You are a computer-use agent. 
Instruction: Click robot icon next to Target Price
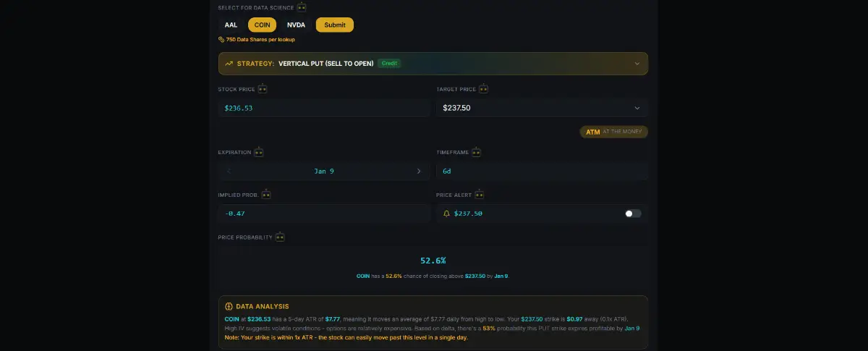[483, 89]
